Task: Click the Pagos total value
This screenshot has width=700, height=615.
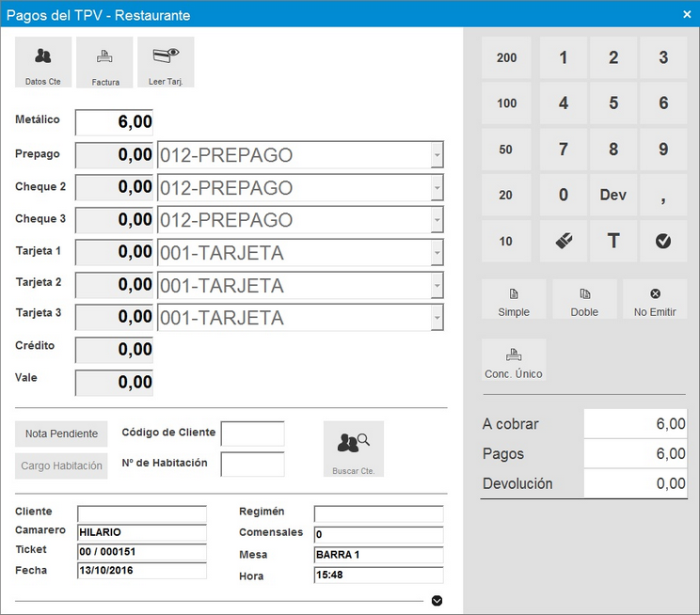Action: [x=635, y=453]
